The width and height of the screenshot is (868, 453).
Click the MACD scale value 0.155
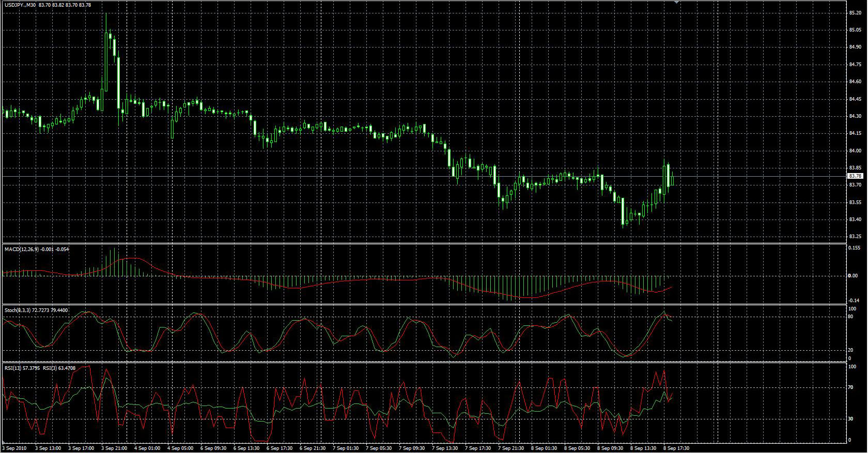tap(855, 248)
